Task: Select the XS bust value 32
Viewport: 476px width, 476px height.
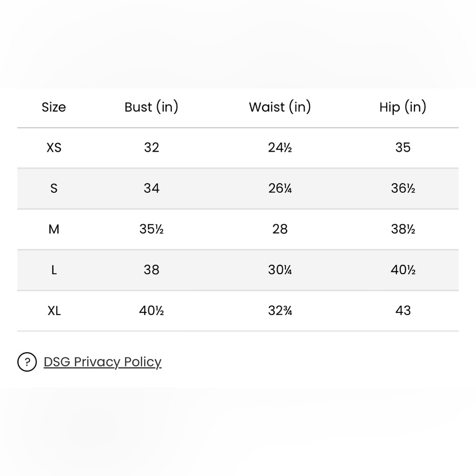Action: pyautogui.click(x=151, y=148)
